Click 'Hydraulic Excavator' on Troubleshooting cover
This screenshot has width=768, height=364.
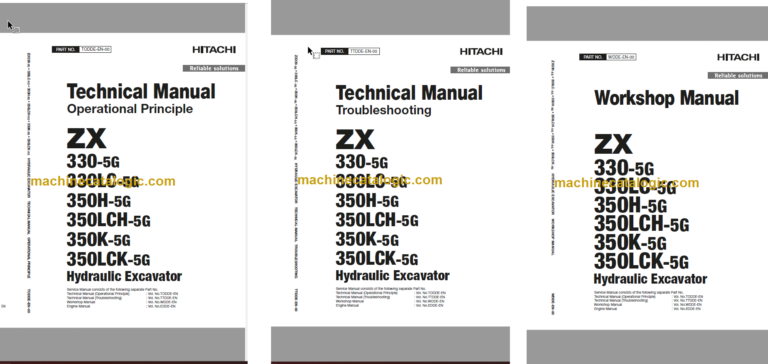pyautogui.click(x=392, y=276)
